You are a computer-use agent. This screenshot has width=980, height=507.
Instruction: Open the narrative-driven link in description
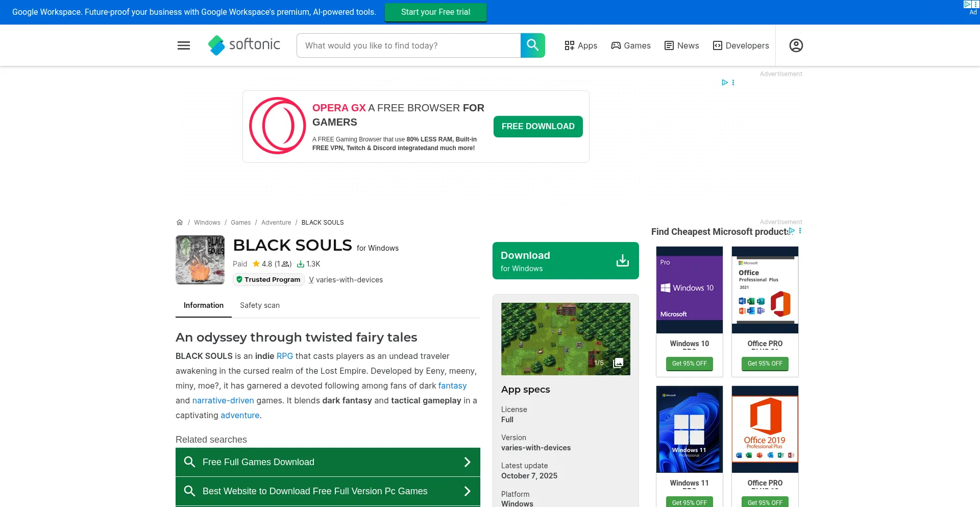point(223,400)
